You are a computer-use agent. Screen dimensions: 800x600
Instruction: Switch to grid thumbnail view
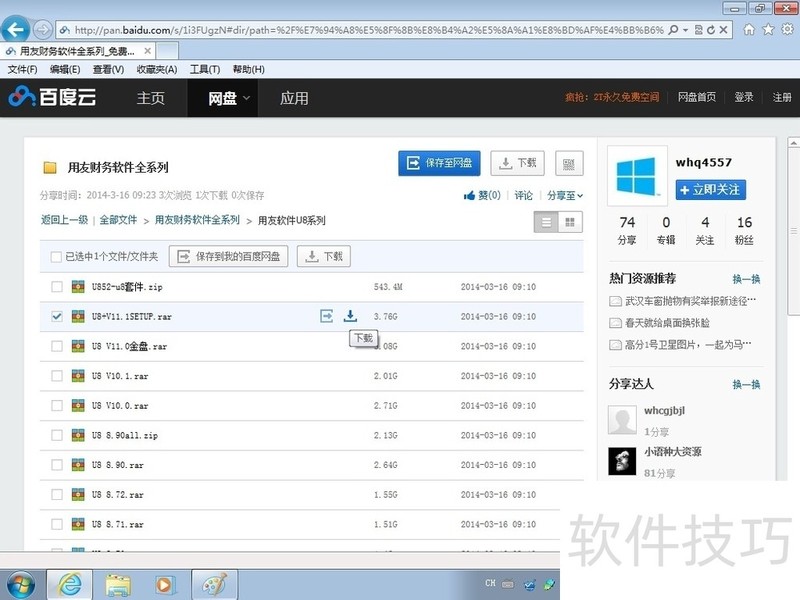point(570,223)
